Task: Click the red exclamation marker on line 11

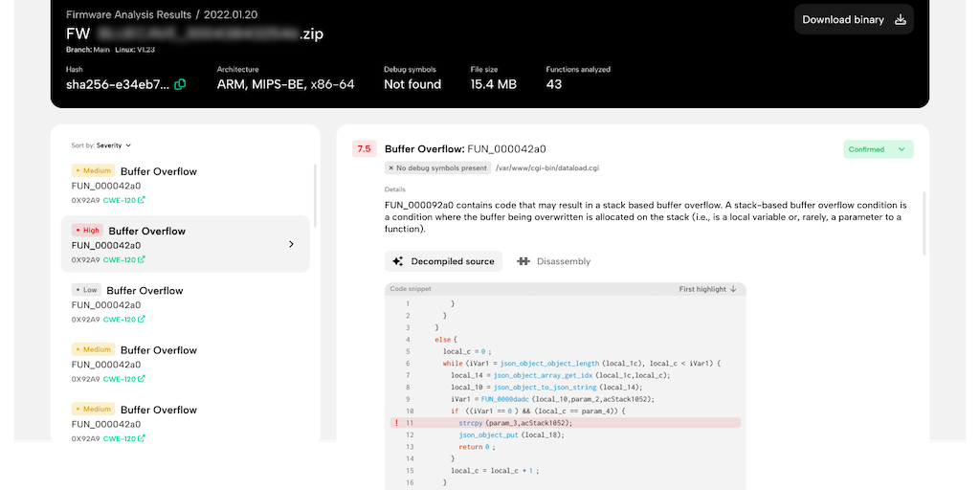Action: (x=396, y=422)
